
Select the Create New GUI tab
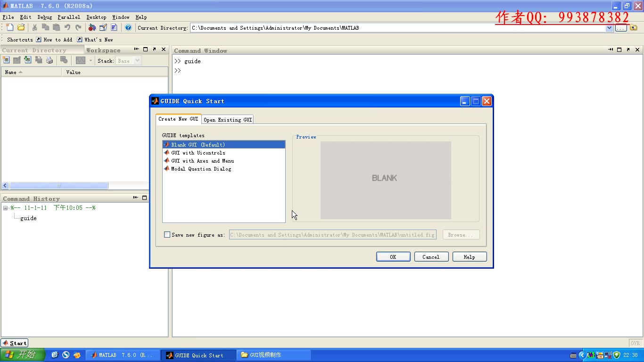coord(178,119)
